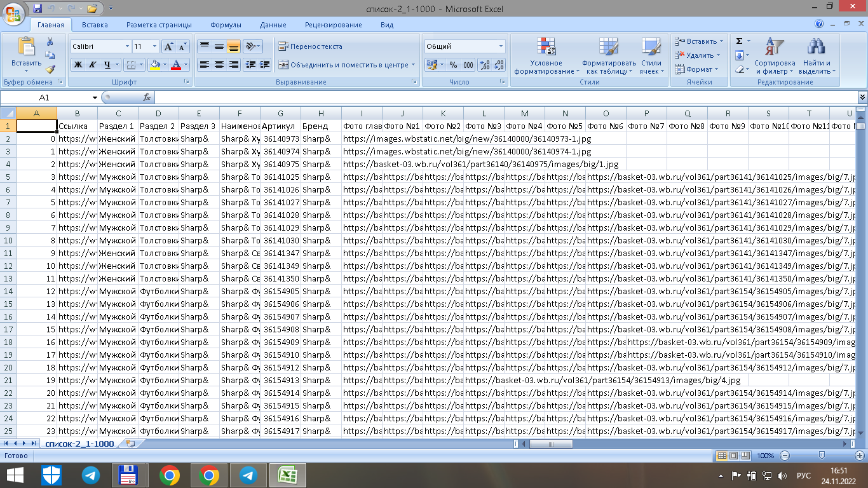Click the Fill down arrow icon
The height and width of the screenshot is (488, 868).
(740, 55)
